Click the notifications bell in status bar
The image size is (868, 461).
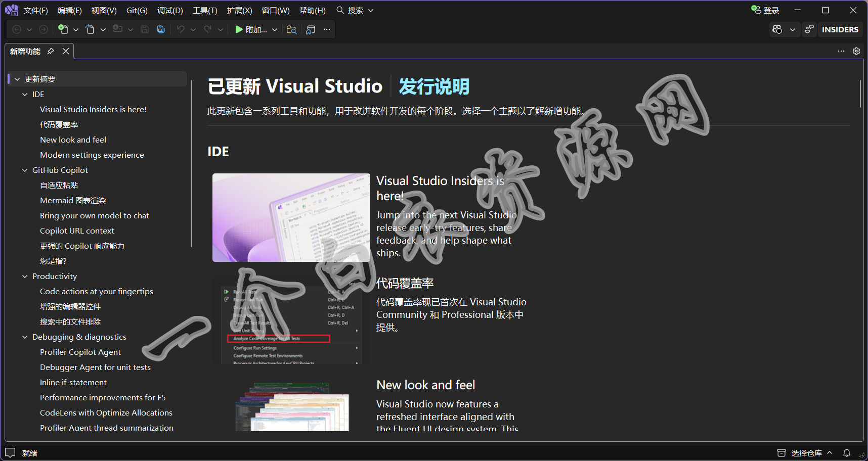(x=847, y=453)
